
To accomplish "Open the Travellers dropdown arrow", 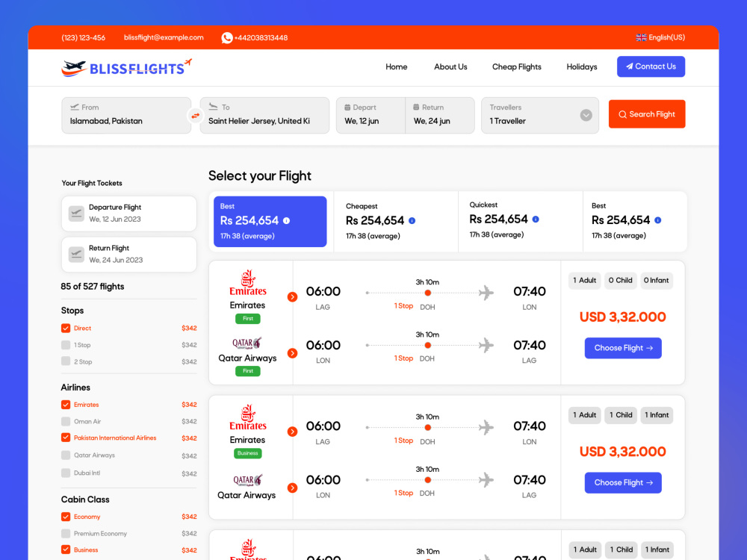I will pyautogui.click(x=586, y=115).
